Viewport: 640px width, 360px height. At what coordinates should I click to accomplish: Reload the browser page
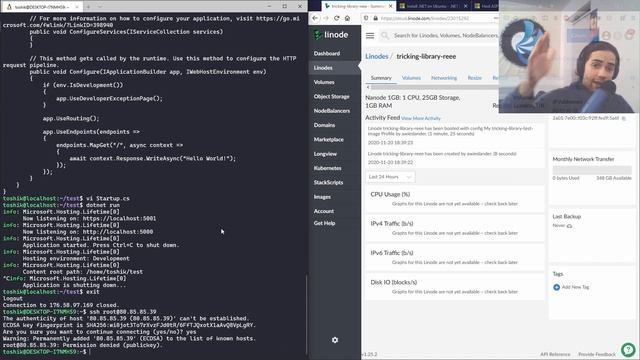pos(336,18)
